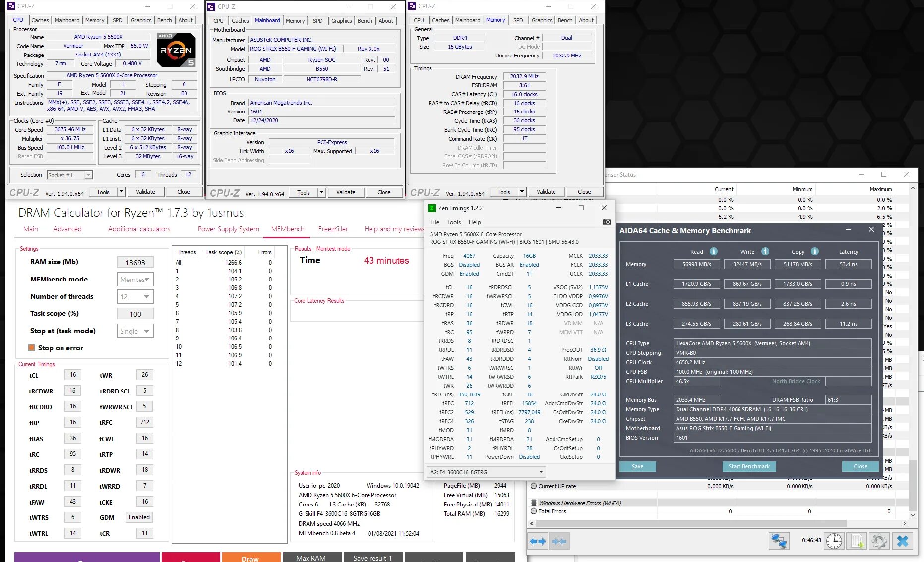Image resolution: width=924 pixels, height=562 pixels.
Task: Click the info icon next to Read in AIDA64
Action: 714,251
